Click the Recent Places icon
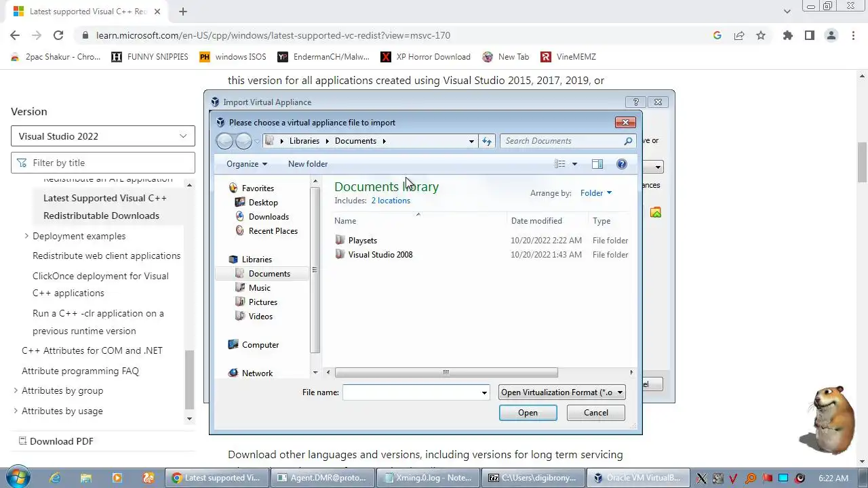 [239, 230]
